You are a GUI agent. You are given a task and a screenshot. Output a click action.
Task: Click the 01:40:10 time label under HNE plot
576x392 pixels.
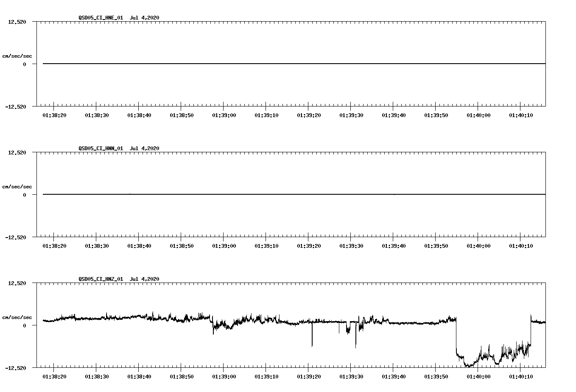(521, 115)
